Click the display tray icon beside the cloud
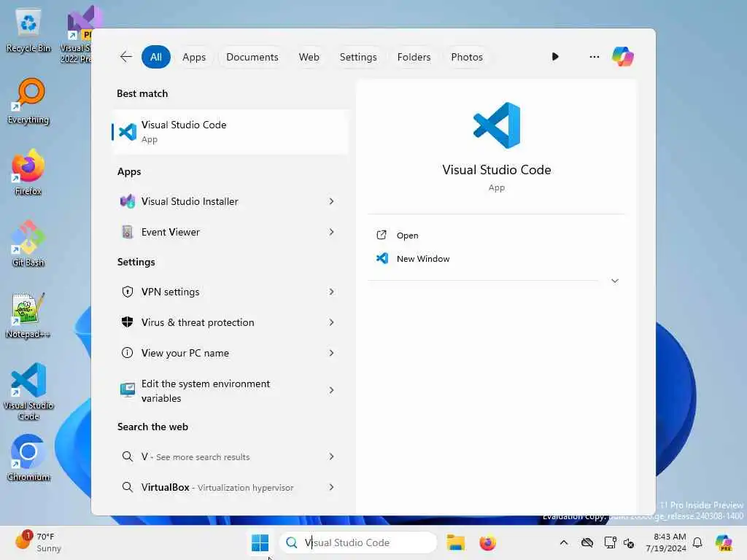Screen dimensions: 747x560 tap(610, 542)
